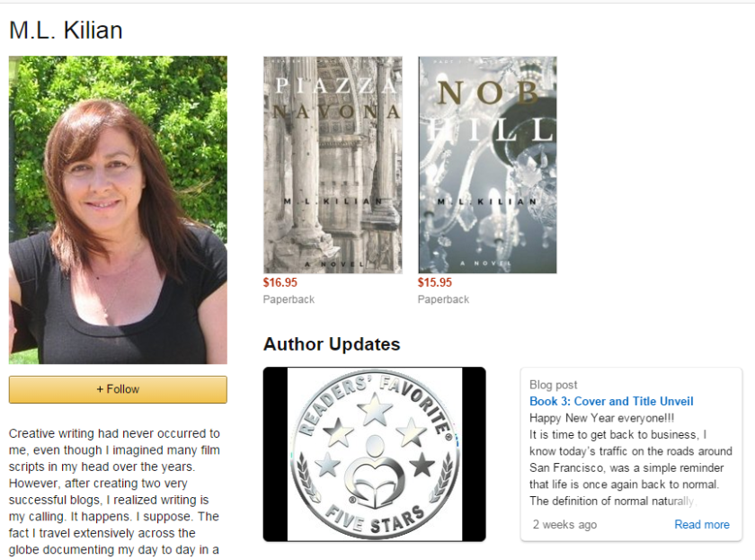Click the M.L. Kilian author photo
Image resolution: width=755 pixels, height=560 pixels.
118,209
